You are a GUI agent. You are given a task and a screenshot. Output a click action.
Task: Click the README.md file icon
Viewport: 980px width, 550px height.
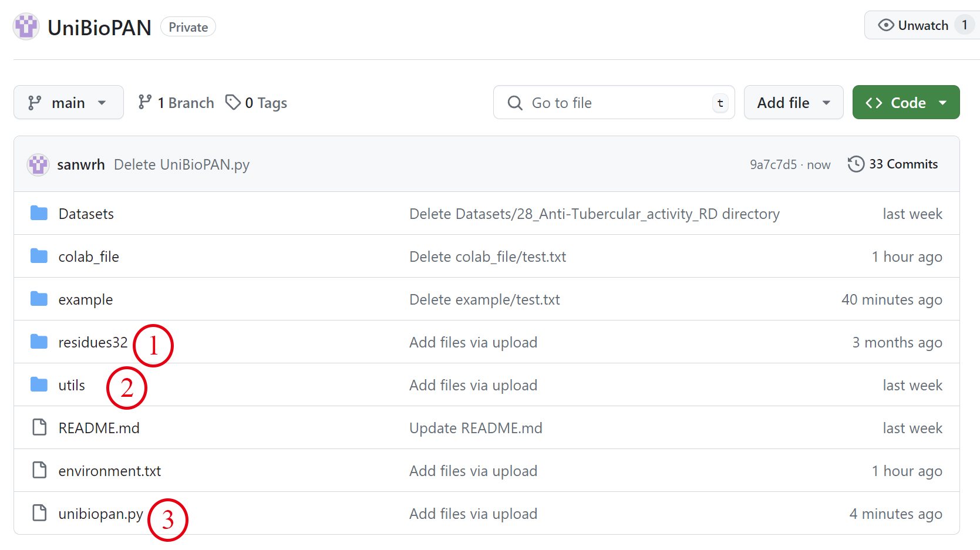[x=39, y=428]
